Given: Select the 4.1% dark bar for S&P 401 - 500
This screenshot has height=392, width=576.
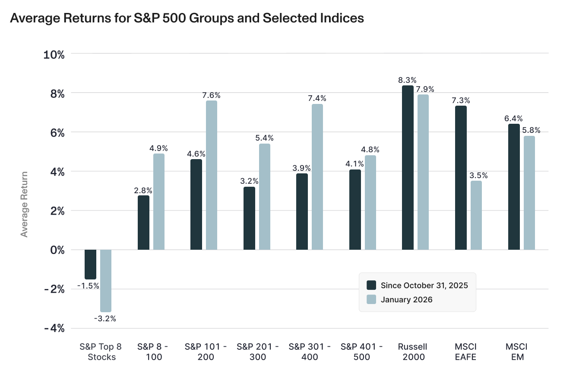Looking at the screenshot, I should pyautogui.click(x=355, y=210).
